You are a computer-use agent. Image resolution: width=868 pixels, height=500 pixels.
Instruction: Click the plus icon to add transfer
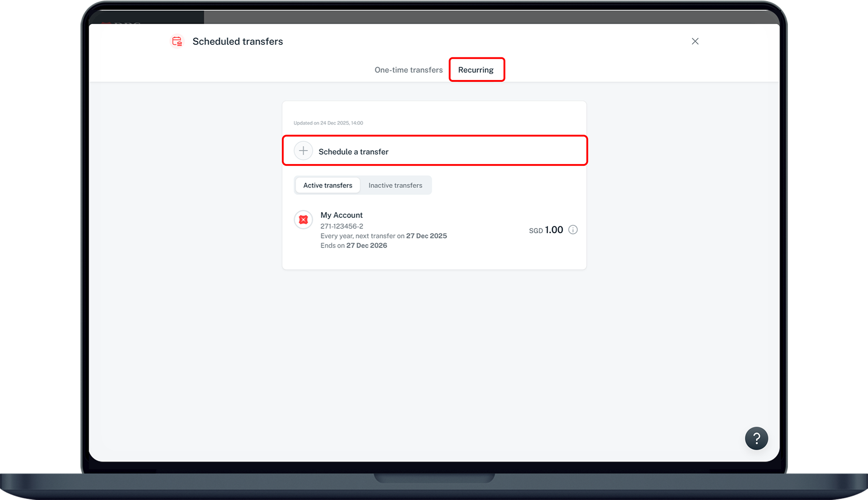tap(303, 151)
